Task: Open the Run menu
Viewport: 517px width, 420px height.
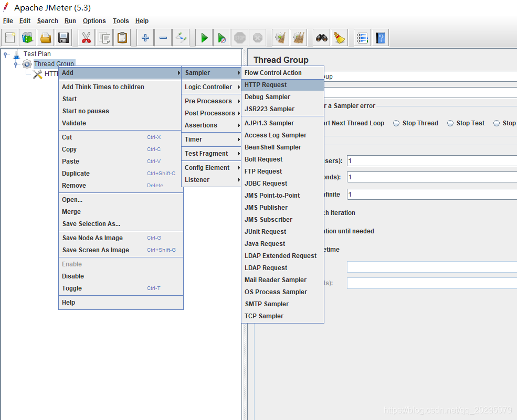Action: [70, 21]
